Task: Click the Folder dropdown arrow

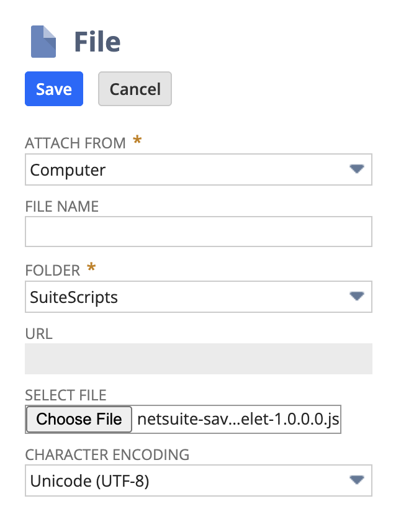Action: tap(357, 297)
